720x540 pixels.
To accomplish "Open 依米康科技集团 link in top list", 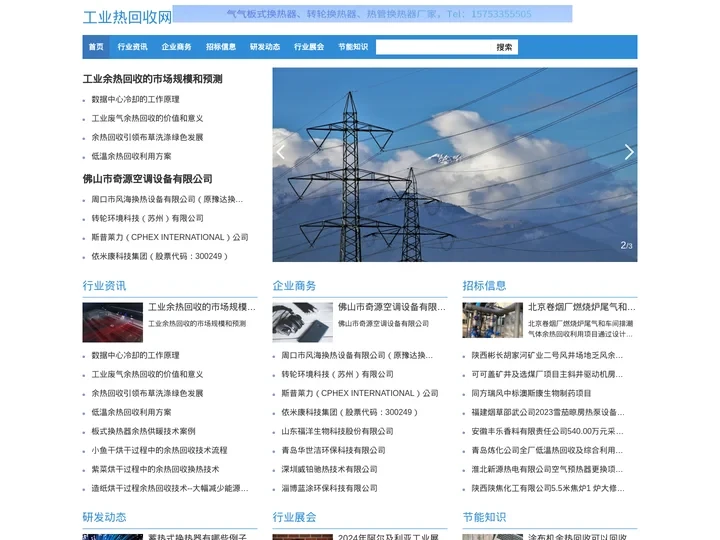I will point(159,256).
